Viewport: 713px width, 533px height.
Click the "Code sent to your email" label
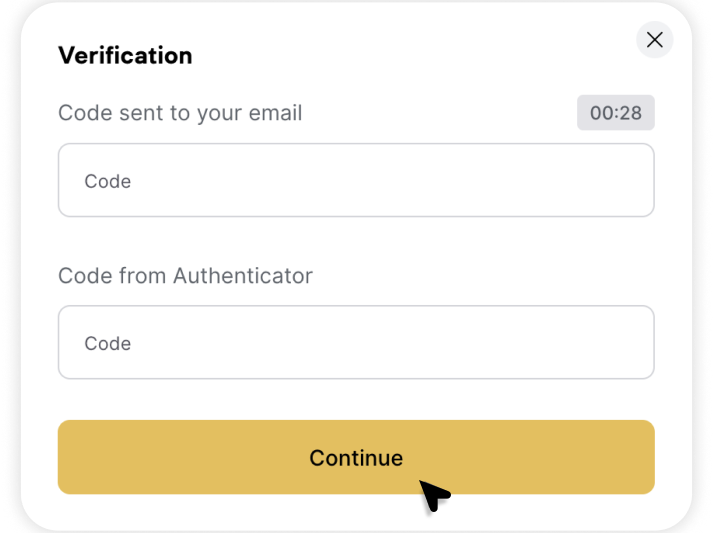180,113
